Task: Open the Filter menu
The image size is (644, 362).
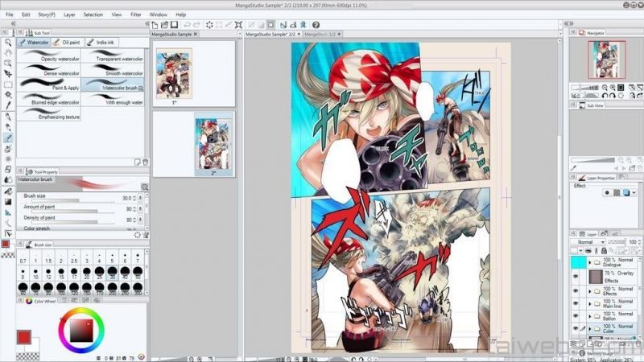Action: click(x=136, y=14)
